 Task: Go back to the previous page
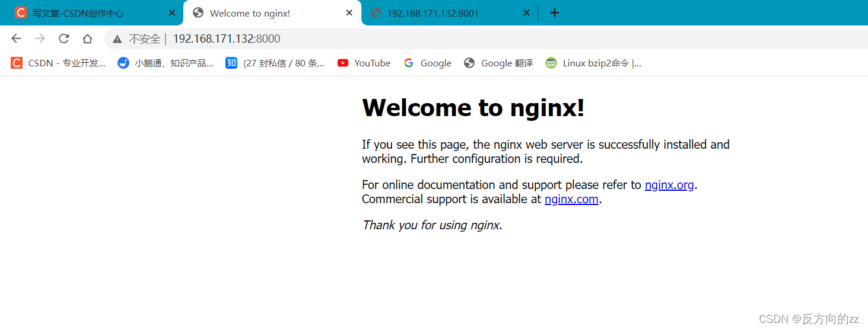pos(16,39)
